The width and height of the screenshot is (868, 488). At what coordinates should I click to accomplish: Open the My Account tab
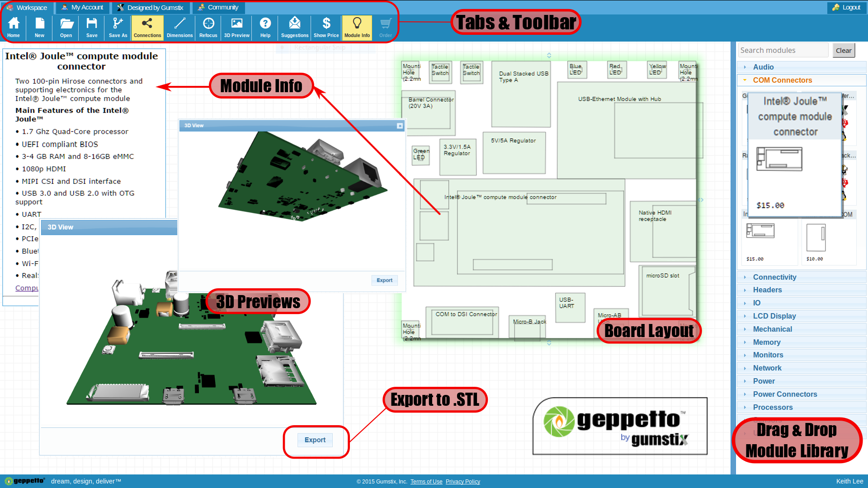(x=82, y=8)
